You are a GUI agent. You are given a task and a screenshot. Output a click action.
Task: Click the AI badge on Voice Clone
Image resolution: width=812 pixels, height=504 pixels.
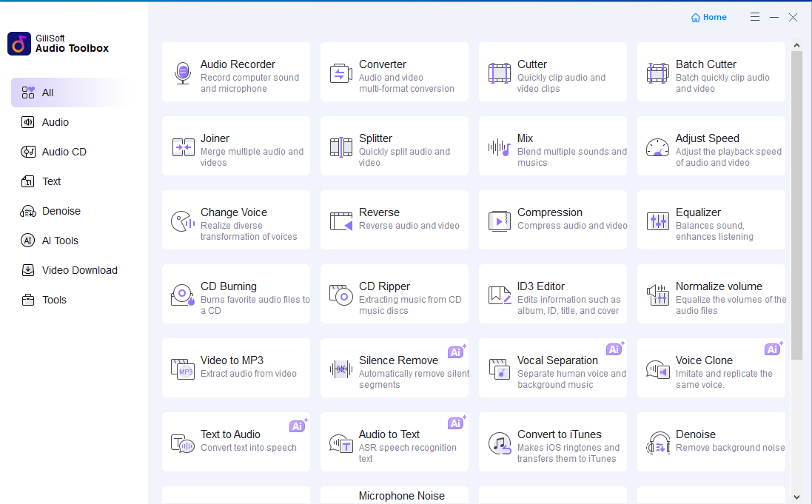pyautogui.click(x=774, y=349)
